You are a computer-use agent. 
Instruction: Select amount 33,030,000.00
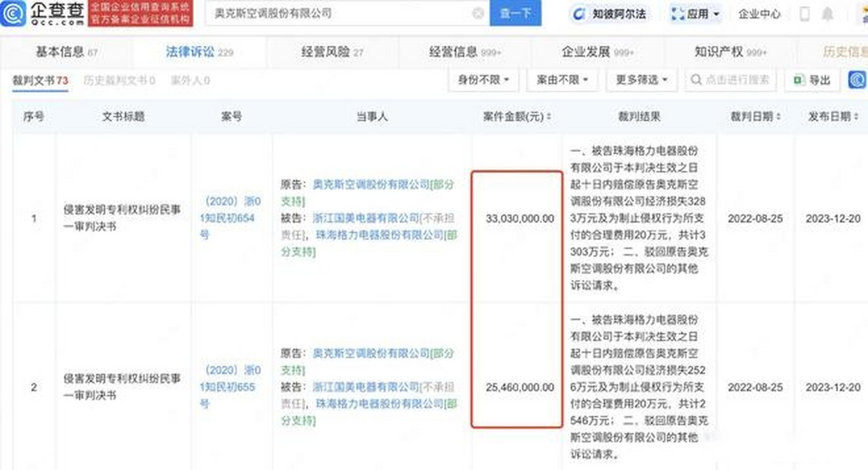click(x=520, y=219)
